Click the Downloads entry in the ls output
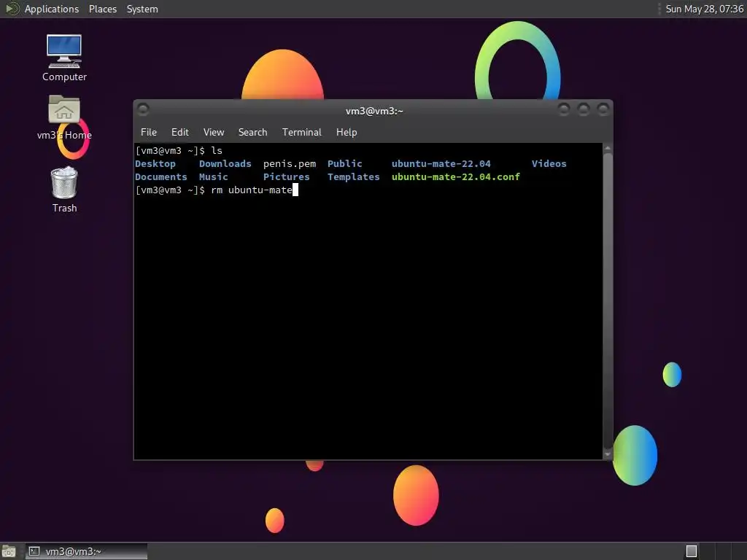The width and height of the screenshot is (747, 560). 225,164
